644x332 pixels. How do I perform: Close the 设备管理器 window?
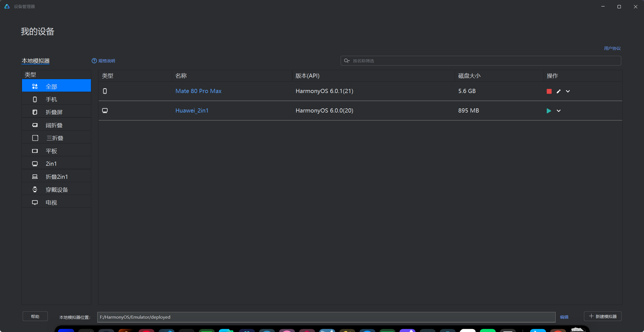click(636, 6)
